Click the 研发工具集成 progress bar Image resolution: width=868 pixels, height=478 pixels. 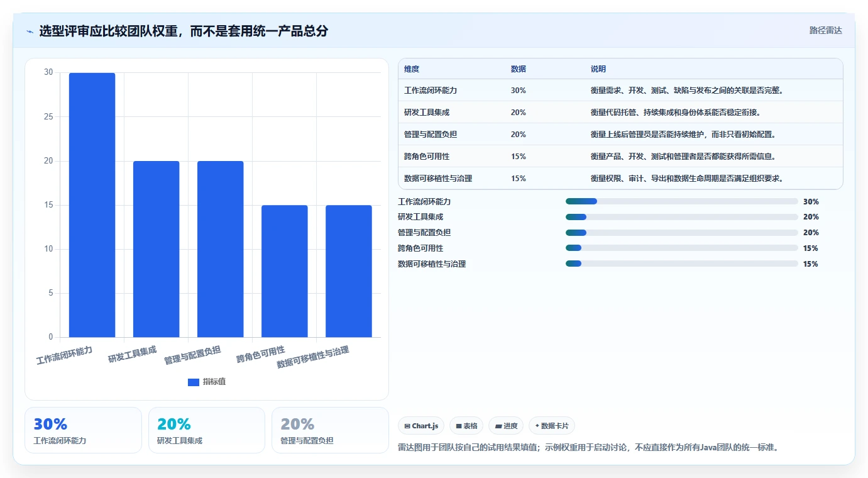point(682,217)
